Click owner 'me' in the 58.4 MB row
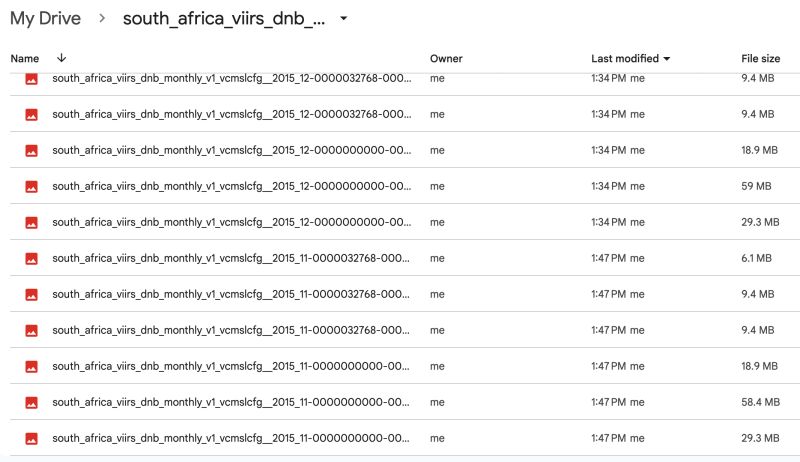Viewport: 800px width, 462px height. tap(437, 403)
